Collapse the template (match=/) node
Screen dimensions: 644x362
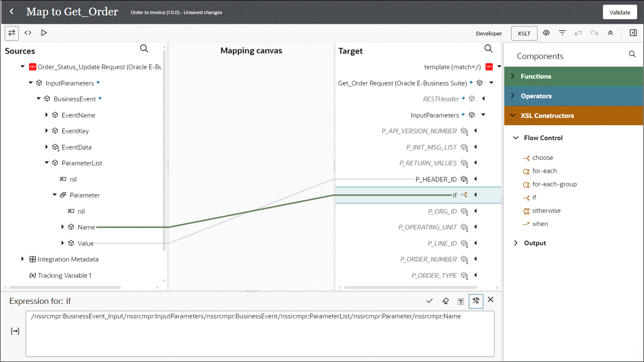(499, 66)
